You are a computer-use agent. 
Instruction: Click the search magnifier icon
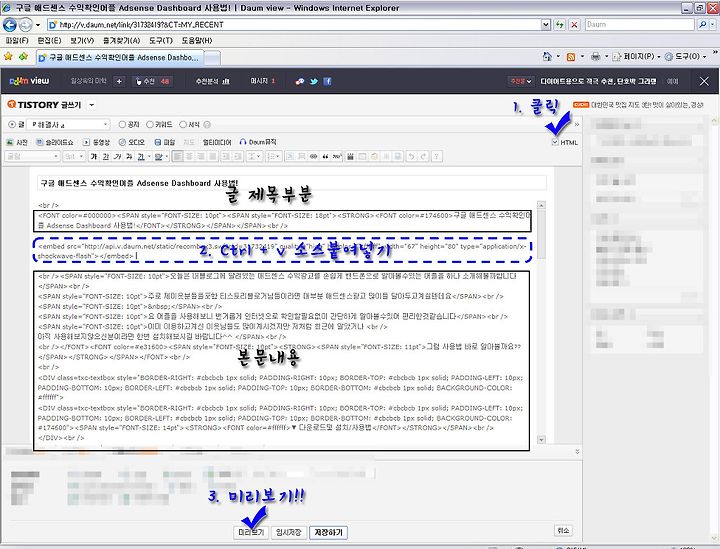click(703, 25)
